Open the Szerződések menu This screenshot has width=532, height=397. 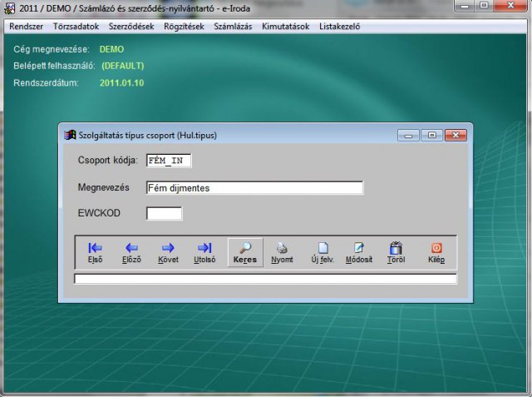pyautogui.click(x=131, y=27)
